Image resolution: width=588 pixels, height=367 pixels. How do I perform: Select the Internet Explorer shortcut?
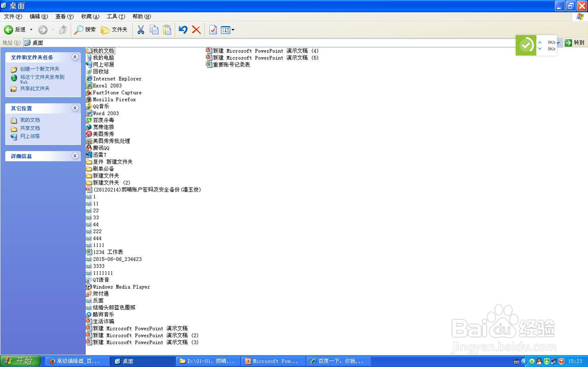pos(114,79)
